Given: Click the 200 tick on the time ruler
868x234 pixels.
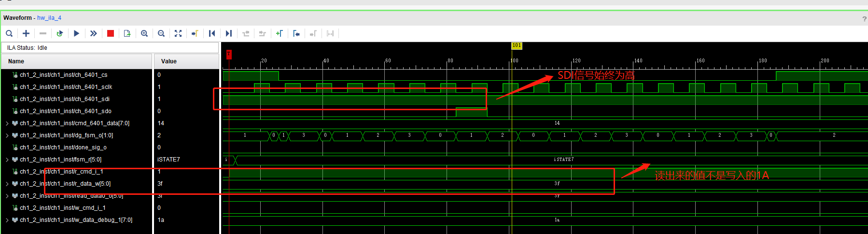Looking at the screenshot, I should pos(825,60).
